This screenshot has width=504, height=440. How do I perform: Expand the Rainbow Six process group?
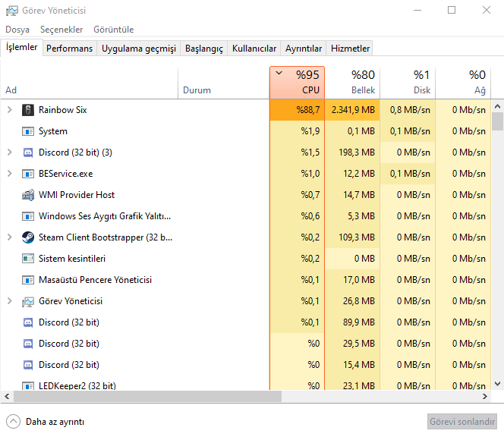(x=10, y=110)
